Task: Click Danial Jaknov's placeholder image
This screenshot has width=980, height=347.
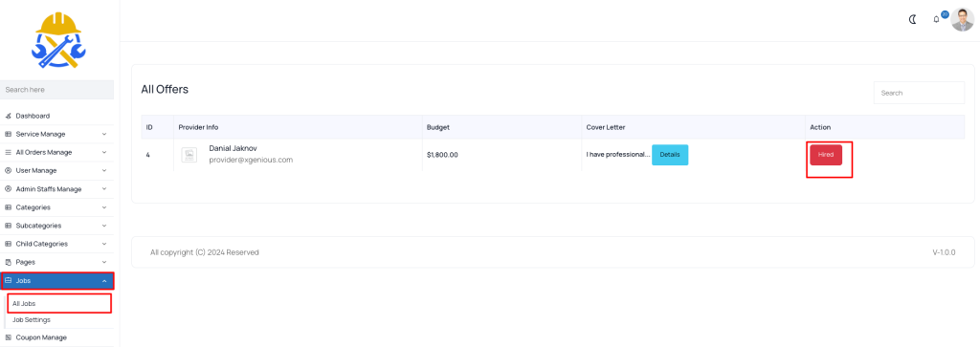Action: click(x=189, y=155)
